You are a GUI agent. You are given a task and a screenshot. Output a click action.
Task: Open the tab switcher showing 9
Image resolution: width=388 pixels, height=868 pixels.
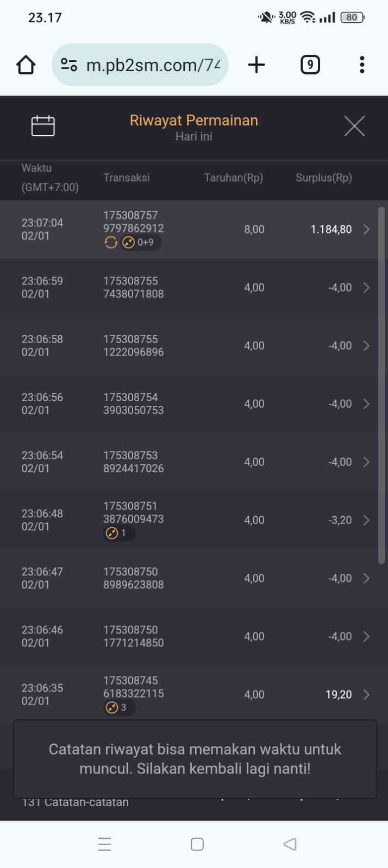tap(310, 65)
